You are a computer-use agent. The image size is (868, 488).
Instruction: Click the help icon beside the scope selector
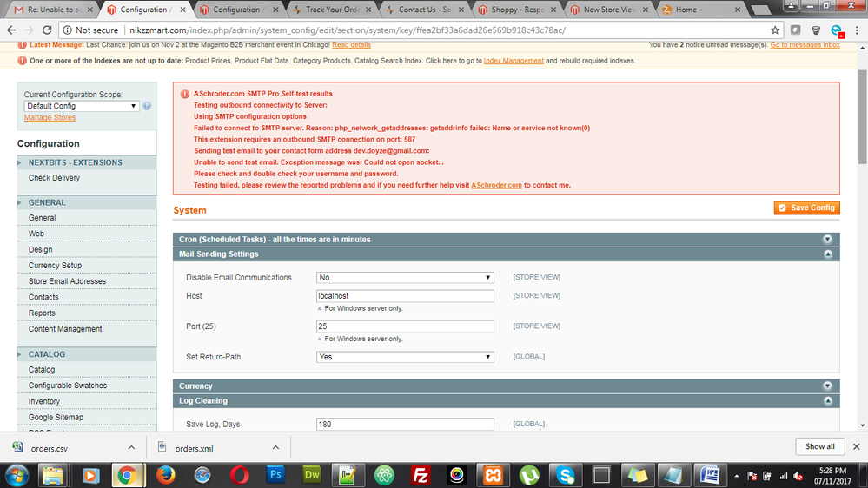(147, 106)
